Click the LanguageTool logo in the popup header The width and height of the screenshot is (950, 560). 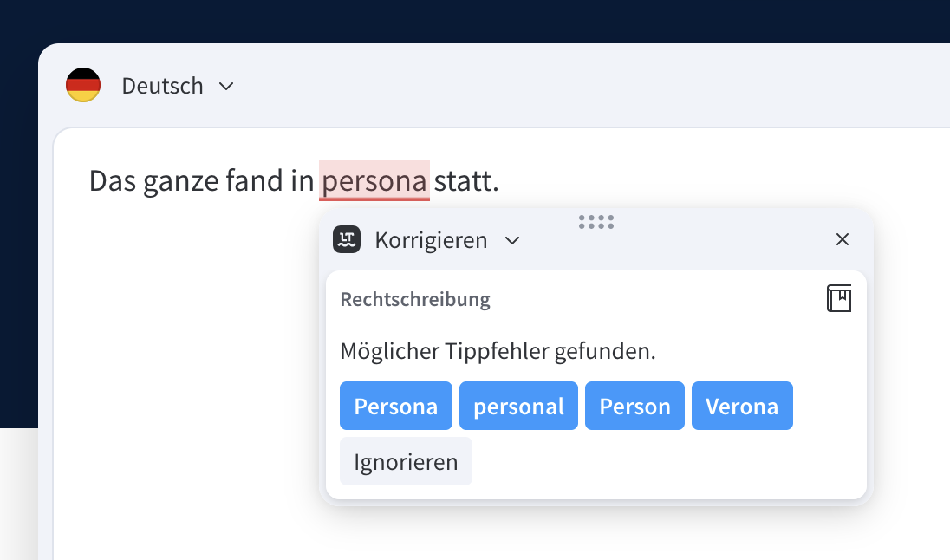(x=346, y=239)
